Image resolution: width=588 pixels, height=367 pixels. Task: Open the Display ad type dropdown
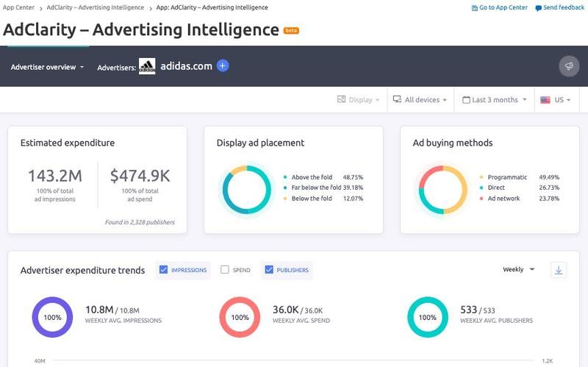(359, 100)
